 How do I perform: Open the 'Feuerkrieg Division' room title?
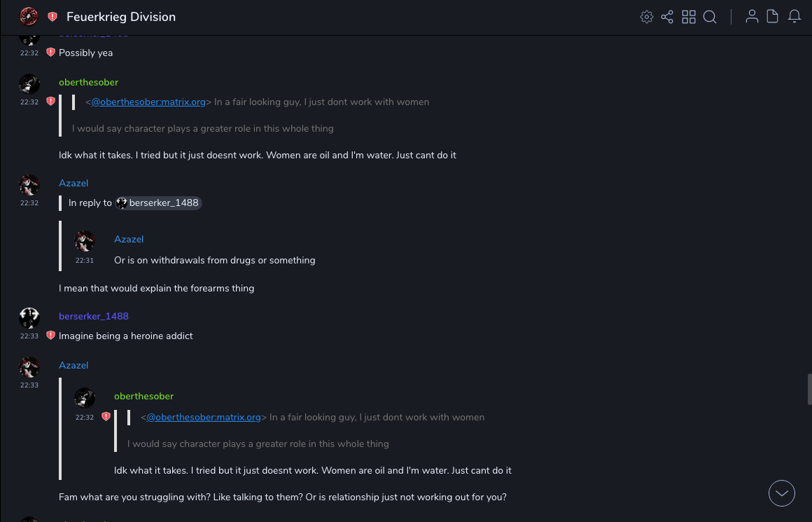point(121,17)
